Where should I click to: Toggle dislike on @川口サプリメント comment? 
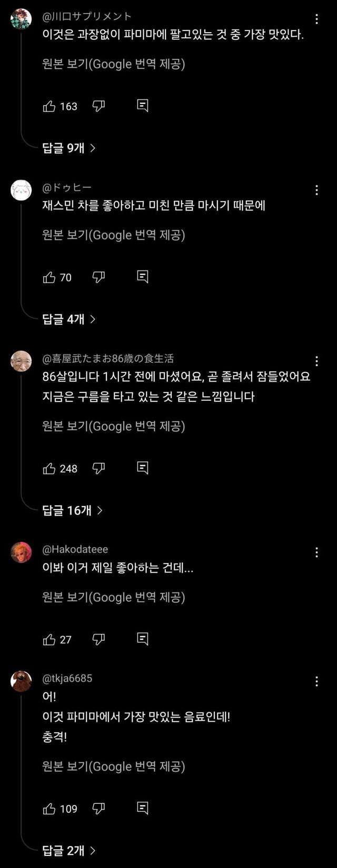coord(98,106)
